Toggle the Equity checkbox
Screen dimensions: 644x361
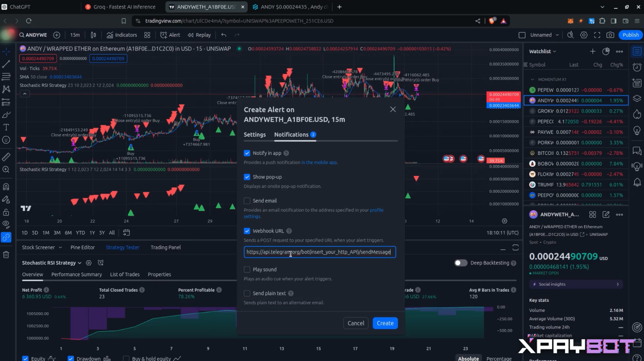25,358
